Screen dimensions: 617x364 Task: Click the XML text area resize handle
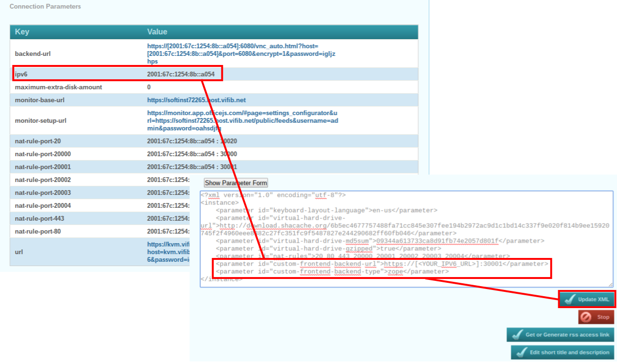(x=610, y=284)
